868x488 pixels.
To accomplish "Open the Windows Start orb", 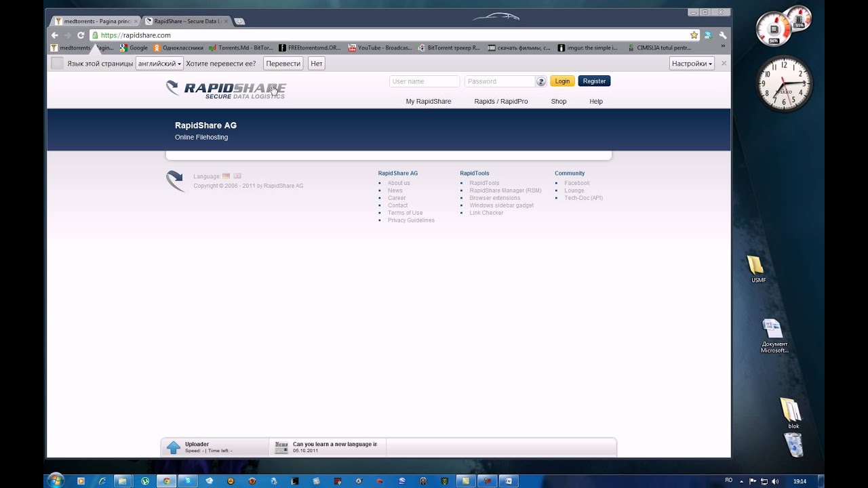I will pyautogui.click(x=56, y=481).
